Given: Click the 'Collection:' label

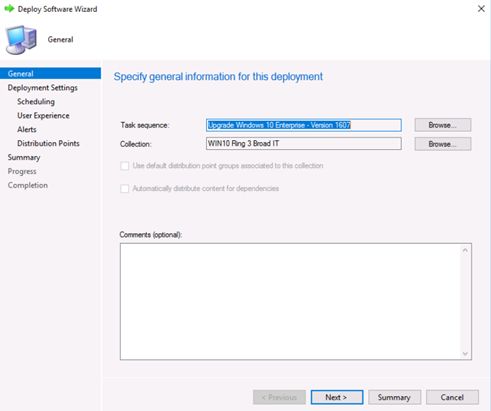Looking at the screenshot, I should coord(135,144).
